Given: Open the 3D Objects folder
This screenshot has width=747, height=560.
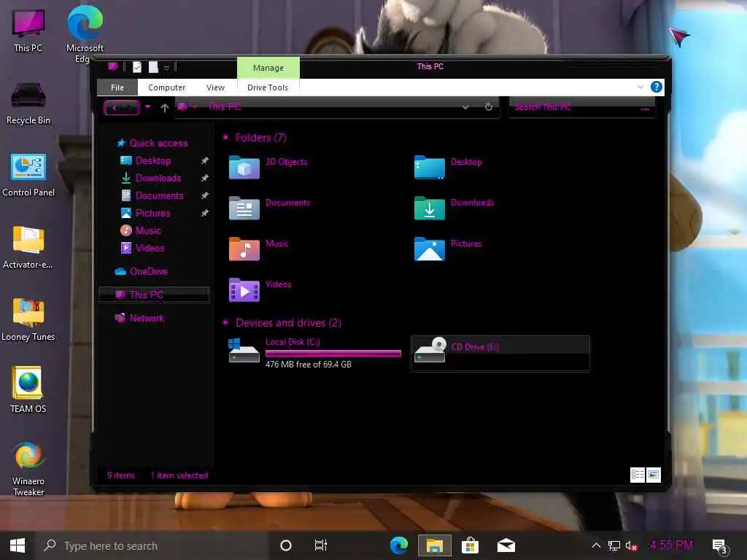Looking at the screenshot, I should (268, 167).
